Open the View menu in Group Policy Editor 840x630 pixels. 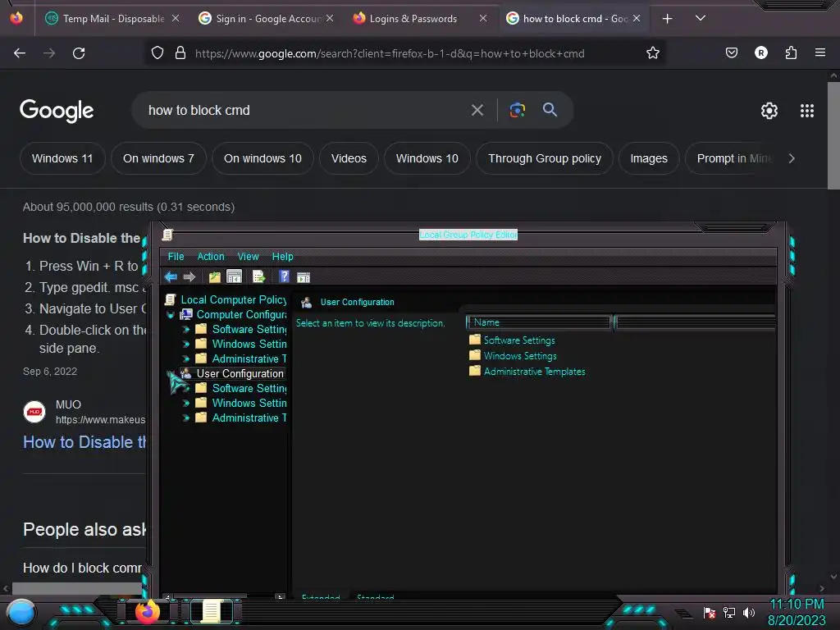coord(248,257)
